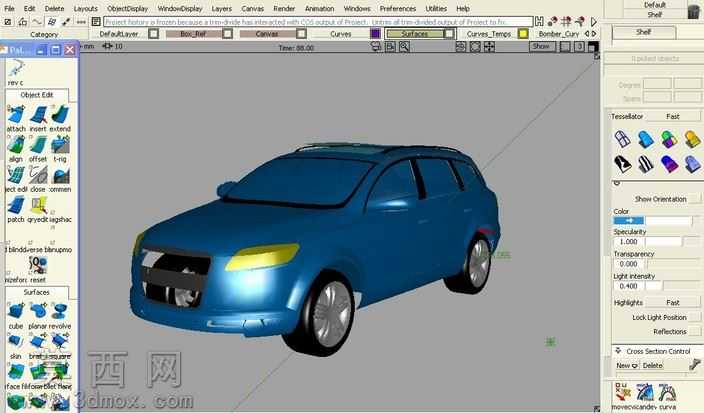Choose the yellow shading mode icon
The image size is (704, 413).
coord(691,139)
